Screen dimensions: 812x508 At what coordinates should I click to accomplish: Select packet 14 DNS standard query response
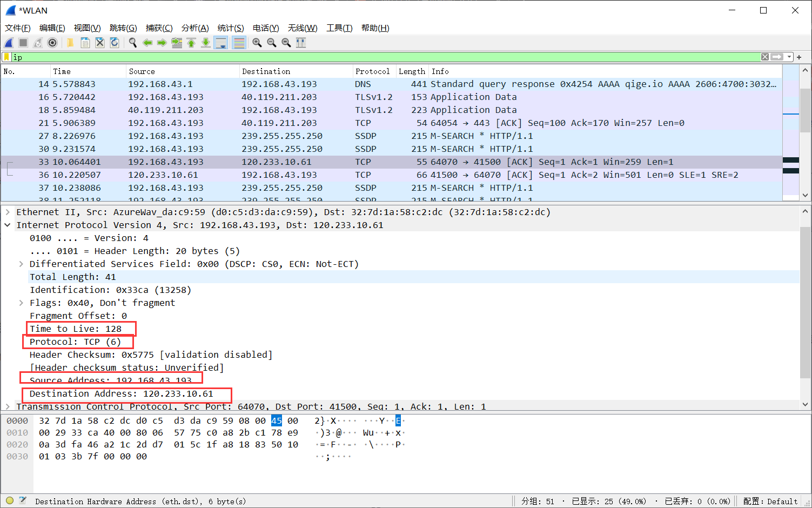(x=392, y=84)
